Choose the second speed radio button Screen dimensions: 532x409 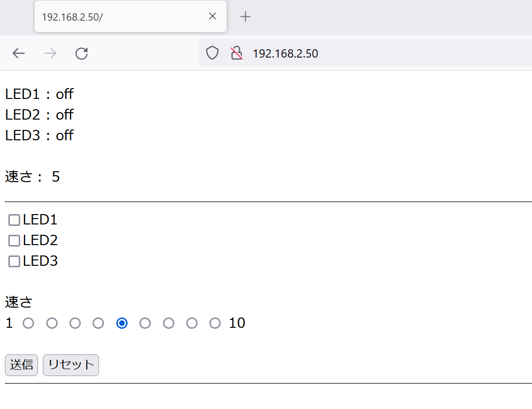52,323
